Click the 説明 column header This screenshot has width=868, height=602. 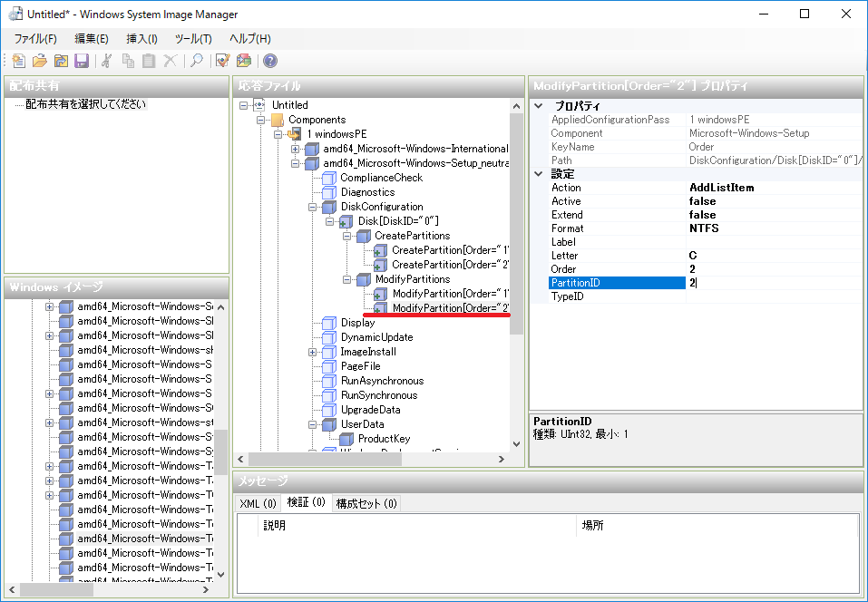pyautogui.click(x=417, y=525)
